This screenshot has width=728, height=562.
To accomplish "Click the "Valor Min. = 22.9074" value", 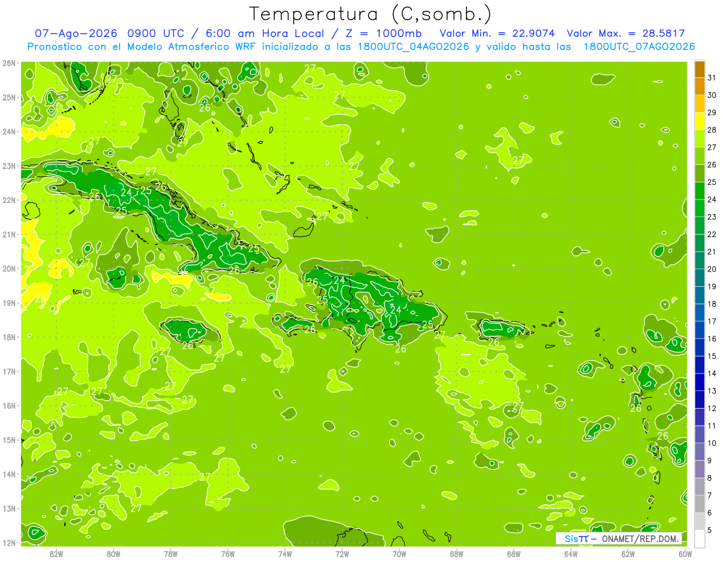I will click(x=497, y=33).
